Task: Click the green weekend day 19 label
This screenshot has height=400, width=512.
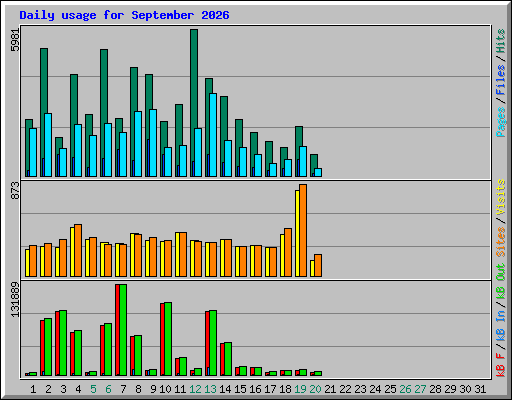Action: (300, 389)
